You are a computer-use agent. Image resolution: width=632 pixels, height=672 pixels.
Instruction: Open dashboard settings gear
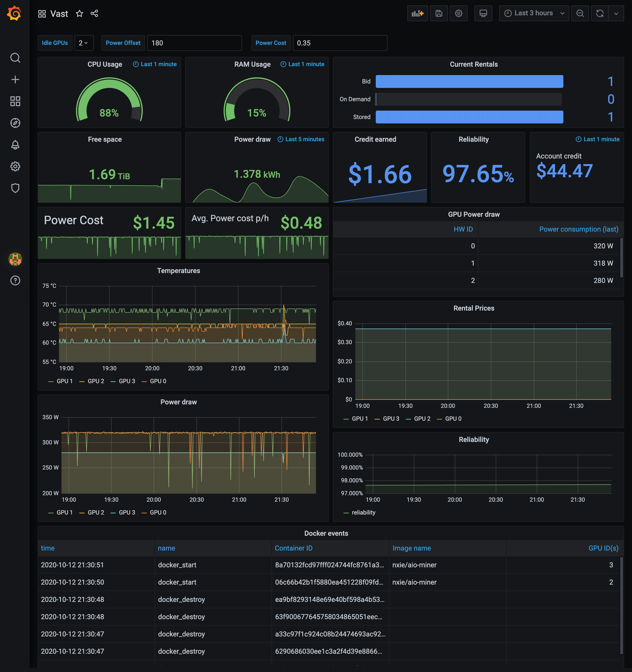[x=458, y=13]
